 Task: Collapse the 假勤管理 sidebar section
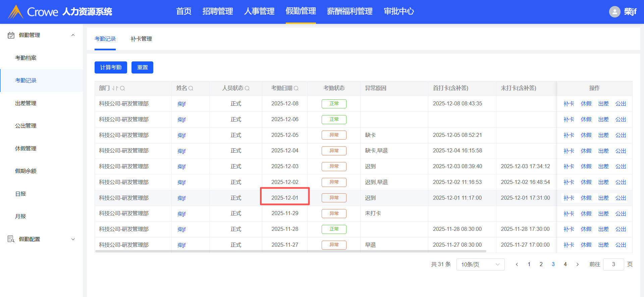(73, 35)
